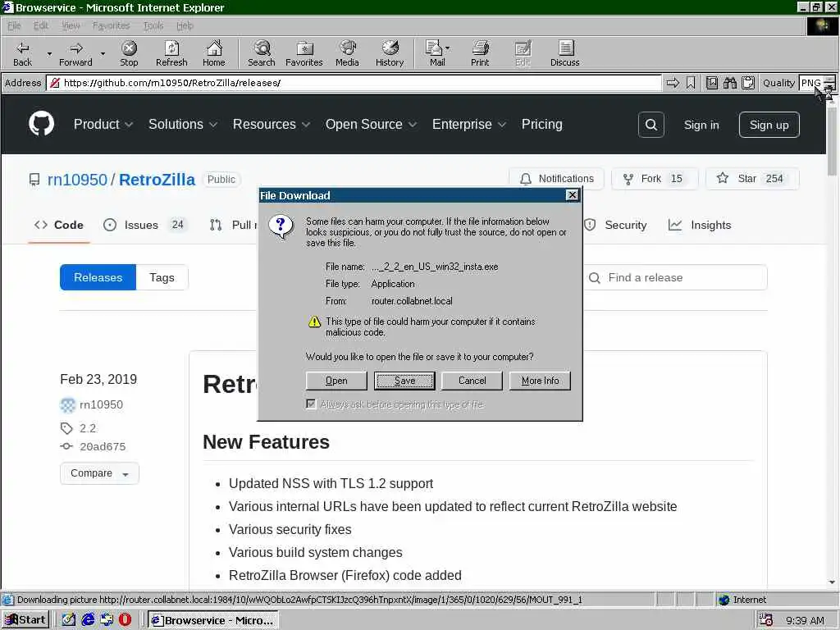Select the Releases tab
The width and height of the screenshot is (840, 630).
pyautogui.click(x=98, y=277)
